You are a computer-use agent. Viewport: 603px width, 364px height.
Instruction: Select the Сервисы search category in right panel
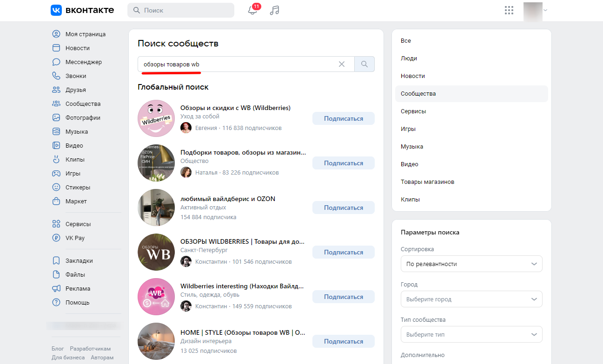(471, 111)
